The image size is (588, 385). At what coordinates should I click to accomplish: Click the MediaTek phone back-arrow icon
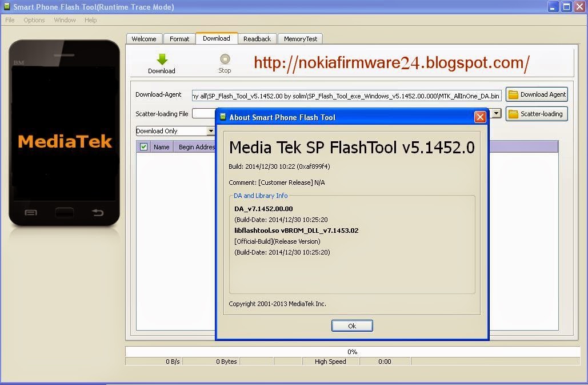tap(98, 213)
